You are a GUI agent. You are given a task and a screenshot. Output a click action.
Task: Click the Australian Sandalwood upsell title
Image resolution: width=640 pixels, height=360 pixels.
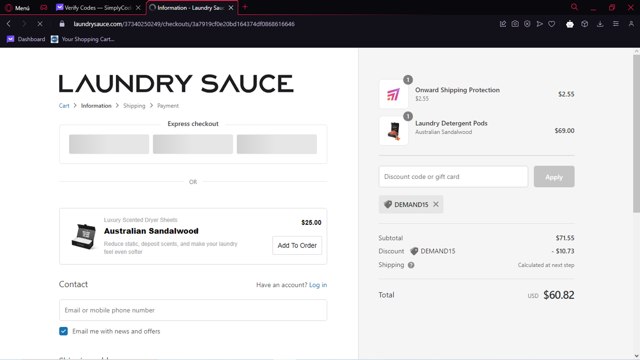[151, 231]
